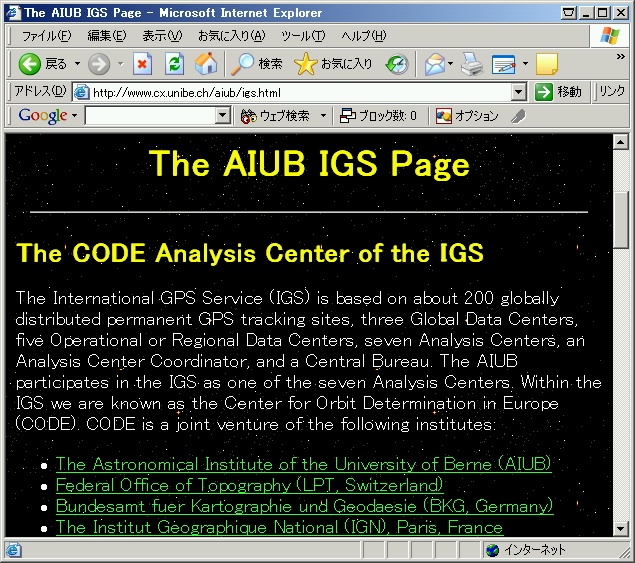The width and height of the screenshot is (635, 563).
Task: Click the Google toolbar logo
Action: (43, 116)
